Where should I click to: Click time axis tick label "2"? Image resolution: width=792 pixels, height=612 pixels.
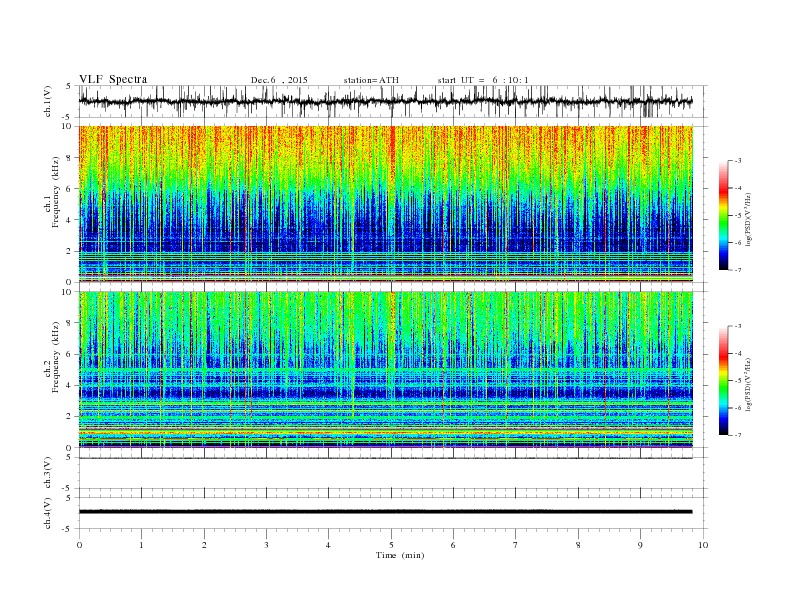click(204, 545)
